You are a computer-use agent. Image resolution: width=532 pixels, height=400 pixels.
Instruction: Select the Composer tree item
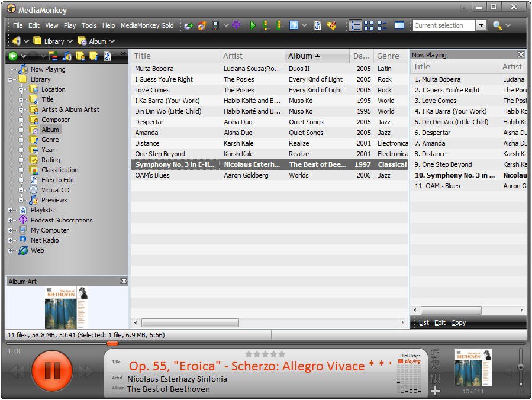click(55, 120)
